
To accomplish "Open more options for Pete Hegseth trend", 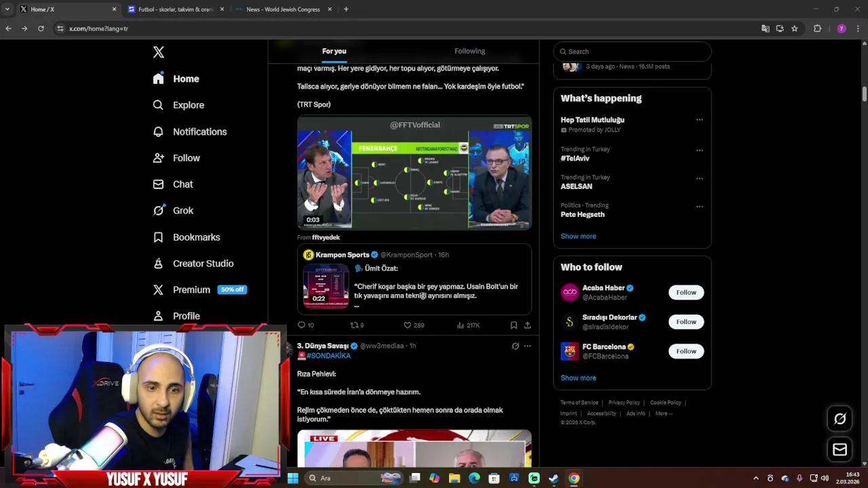I will pos(699,207).
